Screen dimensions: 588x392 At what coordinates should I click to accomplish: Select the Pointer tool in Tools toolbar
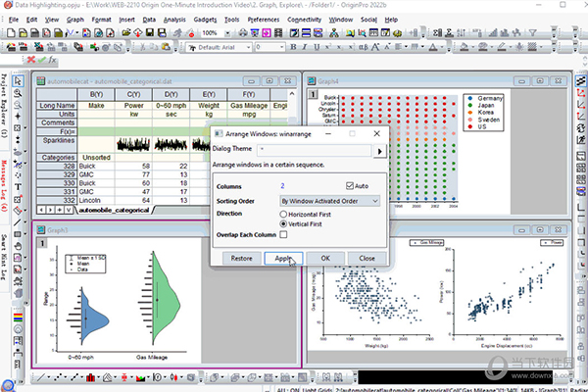click(18, 80)
